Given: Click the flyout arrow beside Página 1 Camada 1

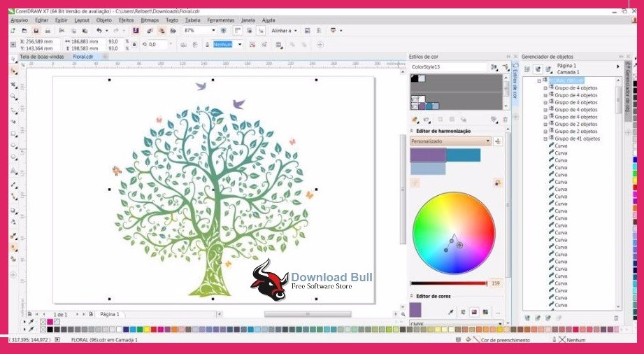Looking at the screenshot, I should coord(618,66).
